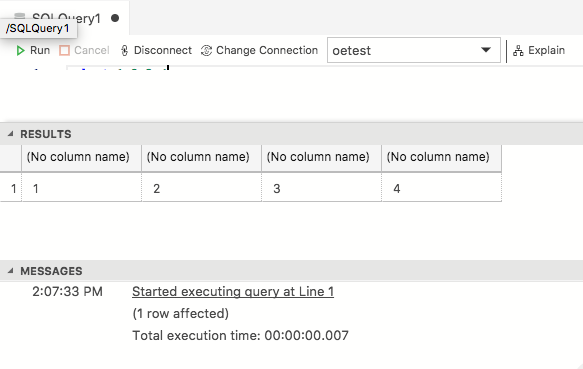Click into the SQL query editor area
The image size is (583, 369).
pyautogui.click(x=292, y=93)
